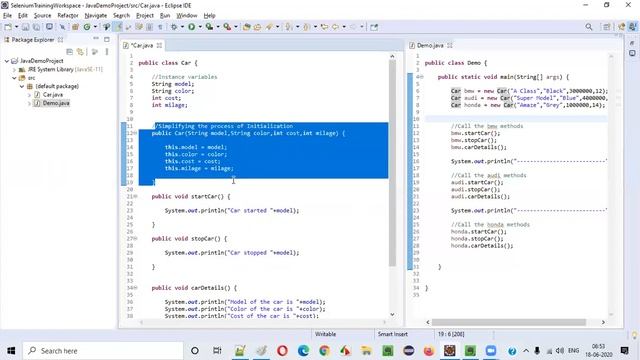This screenshot has height=360, width=640.
Task: Click the Debug bug toolbar icon
Action: coord(174,27)
